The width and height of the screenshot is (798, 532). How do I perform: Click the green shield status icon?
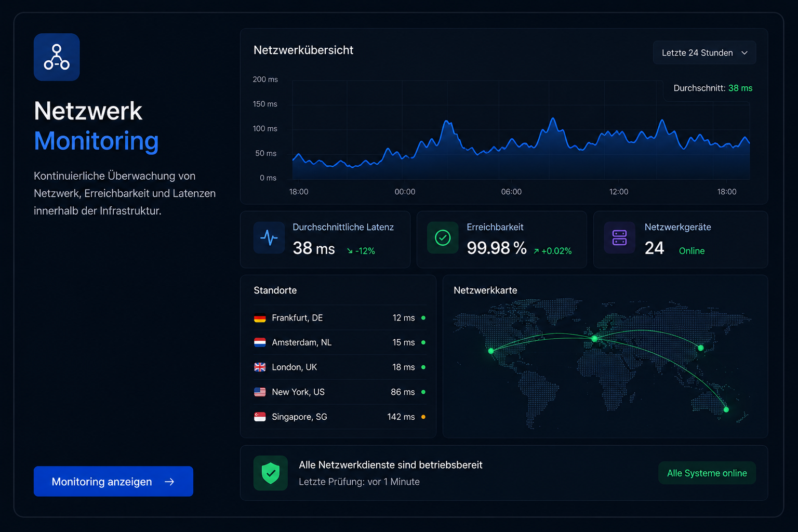[x=271, y=473]
